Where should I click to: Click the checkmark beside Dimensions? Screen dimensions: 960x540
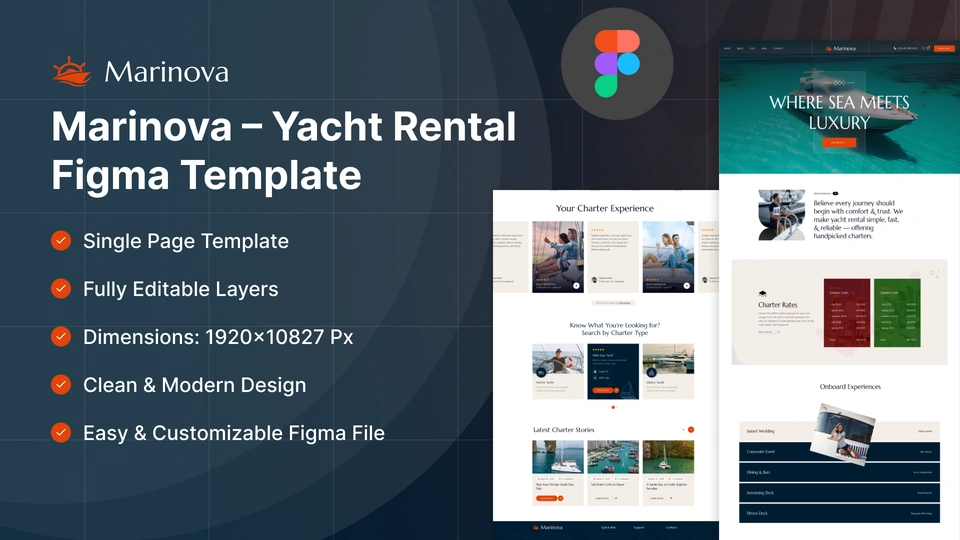click(61, 336)
